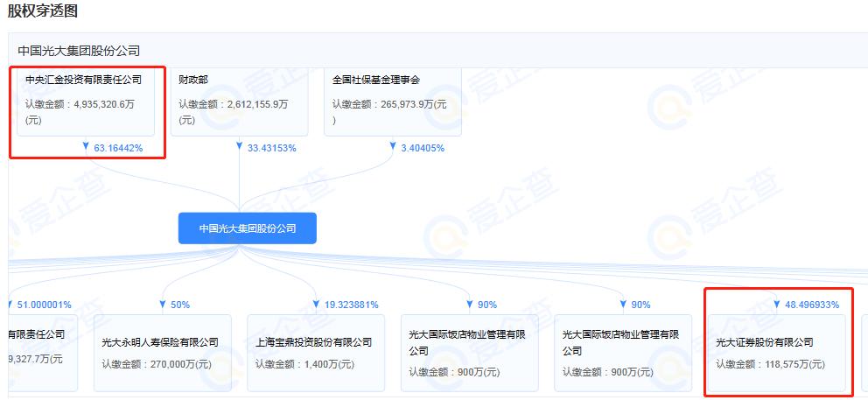
Task: Open shareholder card 全国社保基金理事会
Action: (393, 101)
